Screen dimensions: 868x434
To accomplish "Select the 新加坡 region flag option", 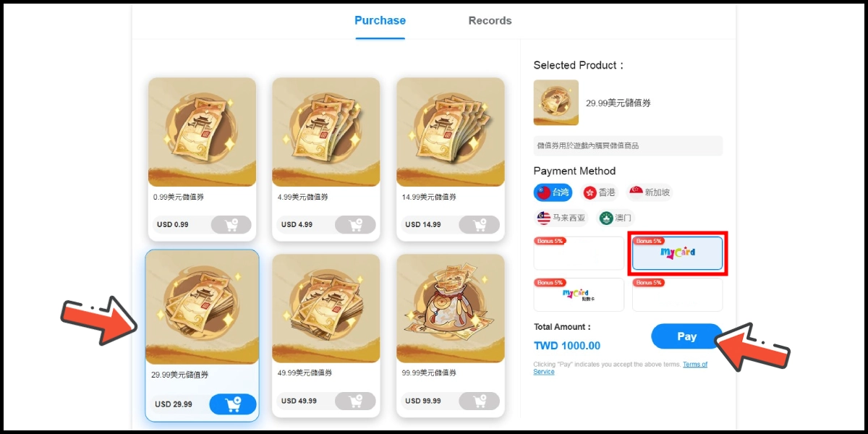I will coord(650,192).
